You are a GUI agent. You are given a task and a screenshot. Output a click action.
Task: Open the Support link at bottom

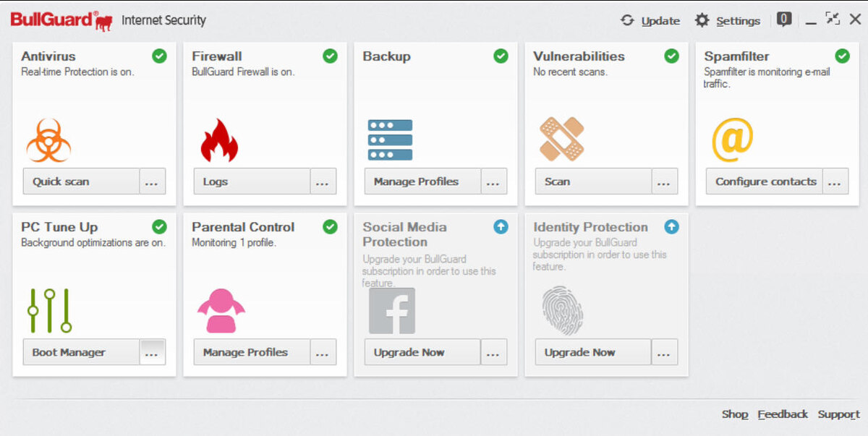(839, 414)
